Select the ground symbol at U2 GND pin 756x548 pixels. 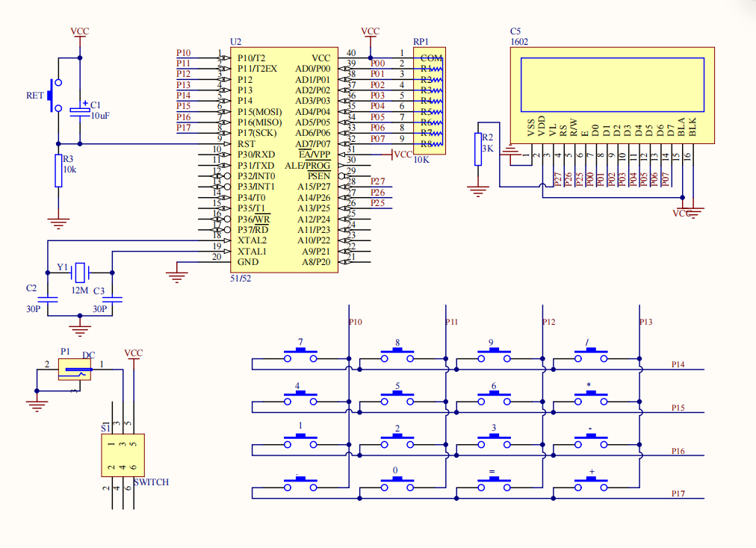pos(177,278)
